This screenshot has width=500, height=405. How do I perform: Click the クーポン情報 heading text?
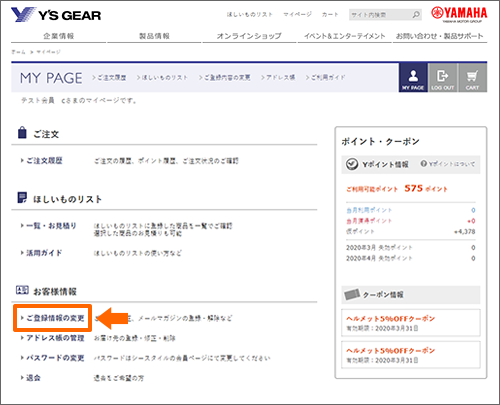point(383,295)
